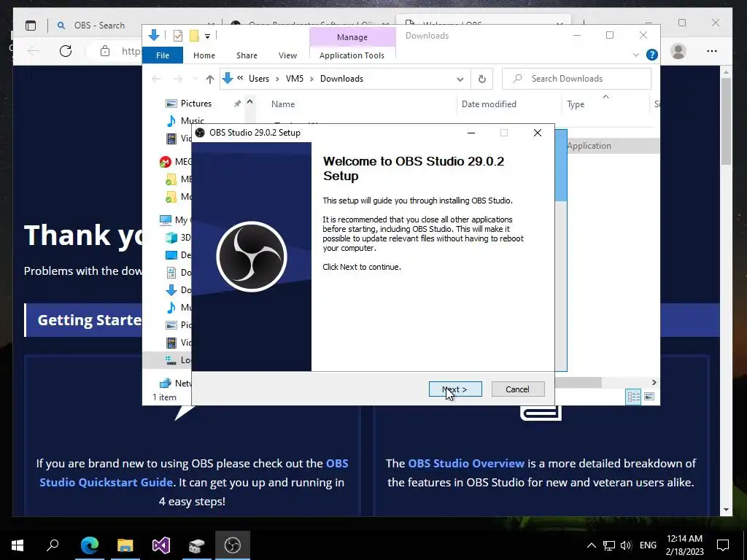Screen dimensions: 747x560
Task: Open the Windows Start menu
Action: [x=18, y=545]
